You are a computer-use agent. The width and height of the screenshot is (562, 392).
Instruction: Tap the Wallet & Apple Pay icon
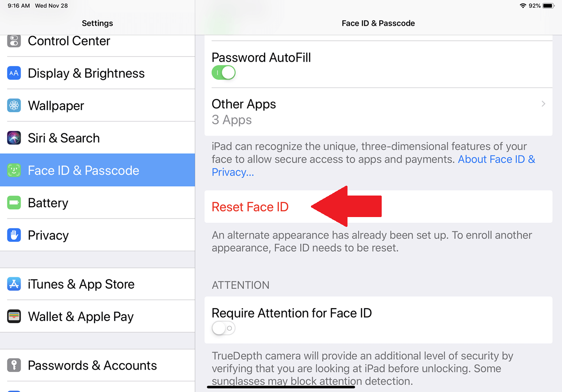pos(14,317)
